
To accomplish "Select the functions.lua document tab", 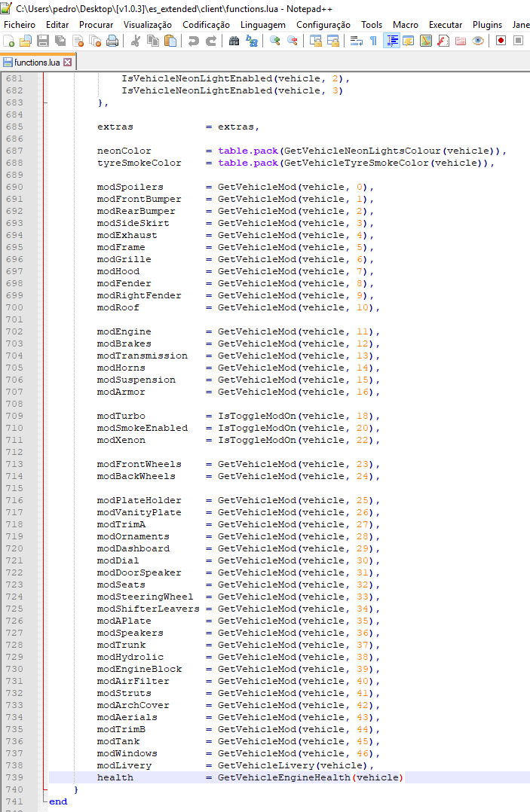I will 38,62.
